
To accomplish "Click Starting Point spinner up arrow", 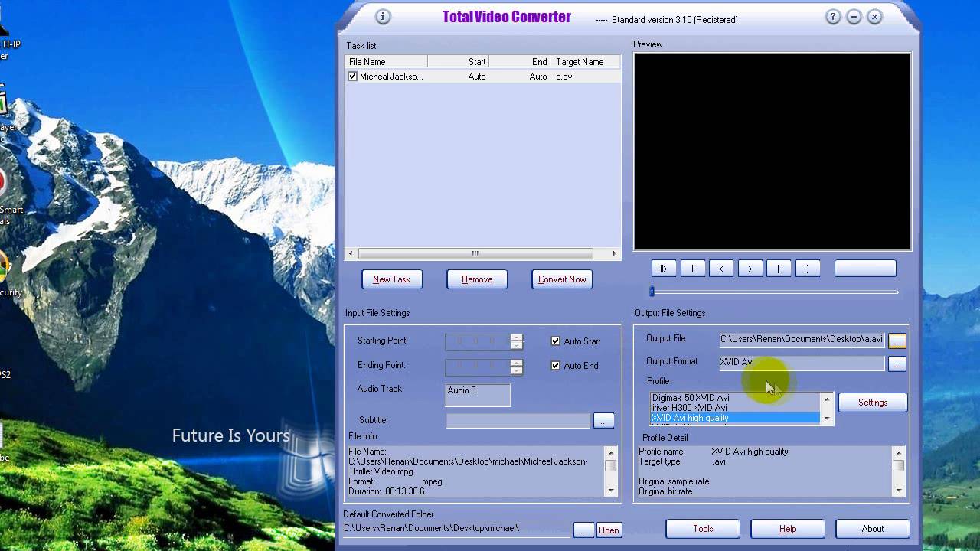I will [517, 337].
